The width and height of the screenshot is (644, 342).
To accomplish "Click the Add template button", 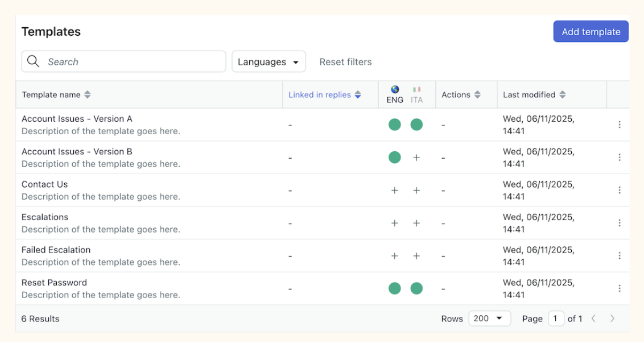I will coord(591,32).
